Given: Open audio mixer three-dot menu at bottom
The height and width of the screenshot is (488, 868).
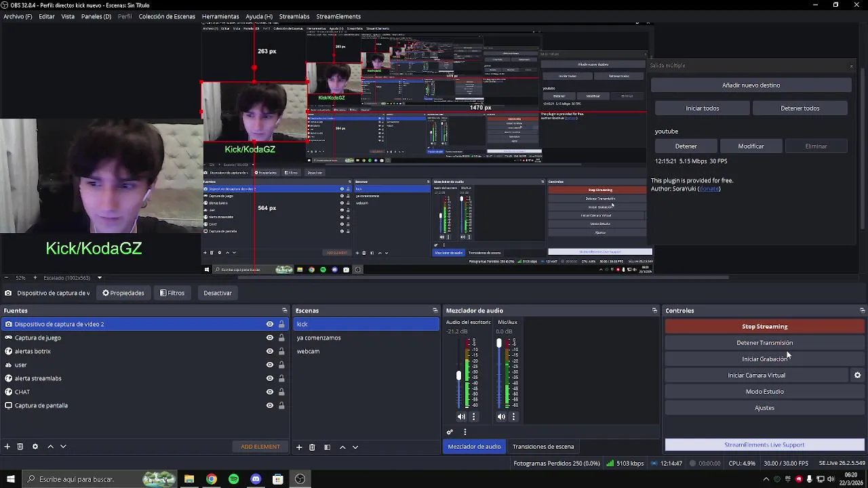Looking at the screenshot, I should (x=465, y=432).
